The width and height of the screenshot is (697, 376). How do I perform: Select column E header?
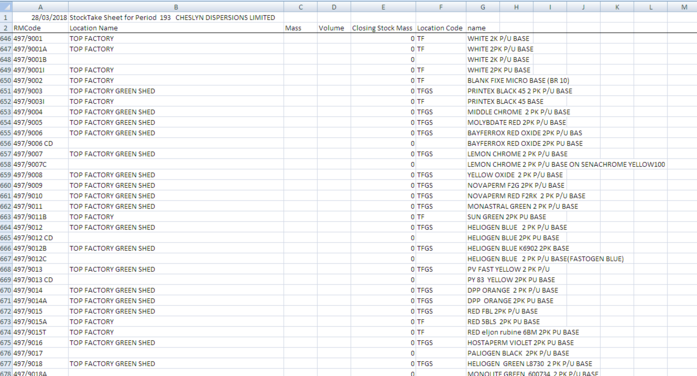click(x=383, y=7)
